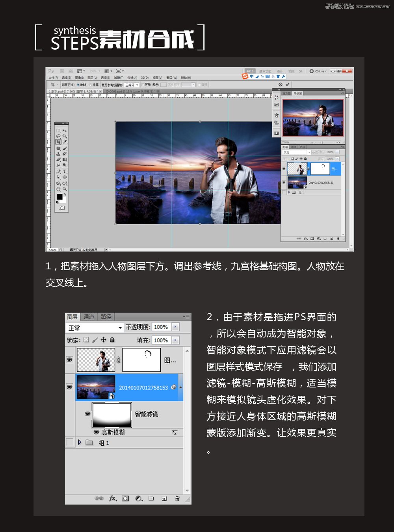Viewport: 394px width, 532px height.
Task: Select the Gradient tool
Action: tap(65, 159)
